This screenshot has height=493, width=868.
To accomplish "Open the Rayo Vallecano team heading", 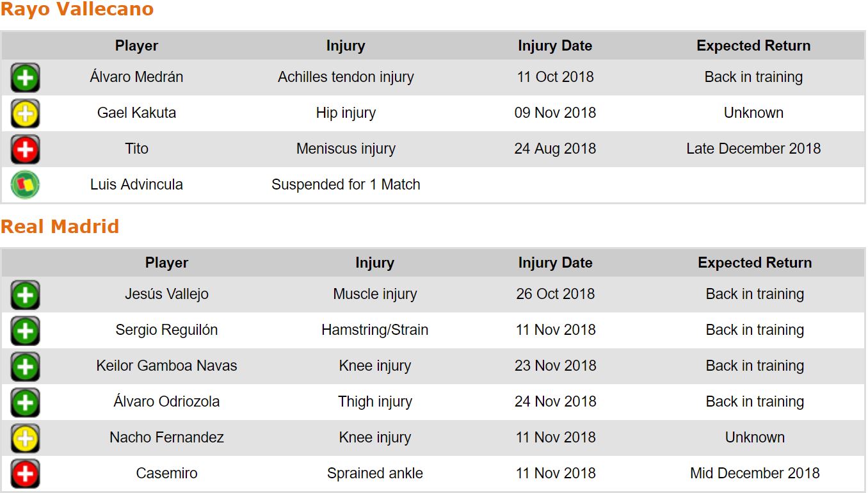I will tap(77, 10).
